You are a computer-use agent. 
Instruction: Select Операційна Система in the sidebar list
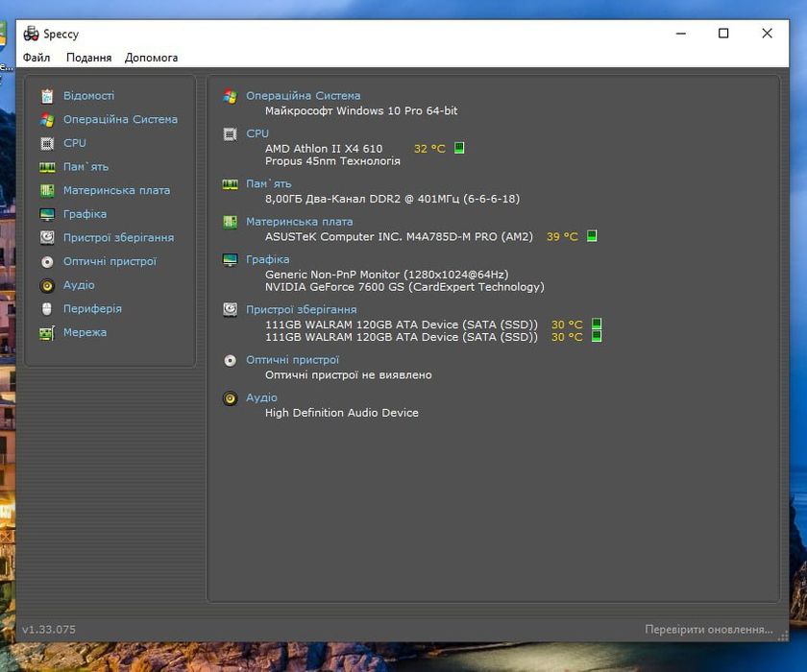(120, 120)
